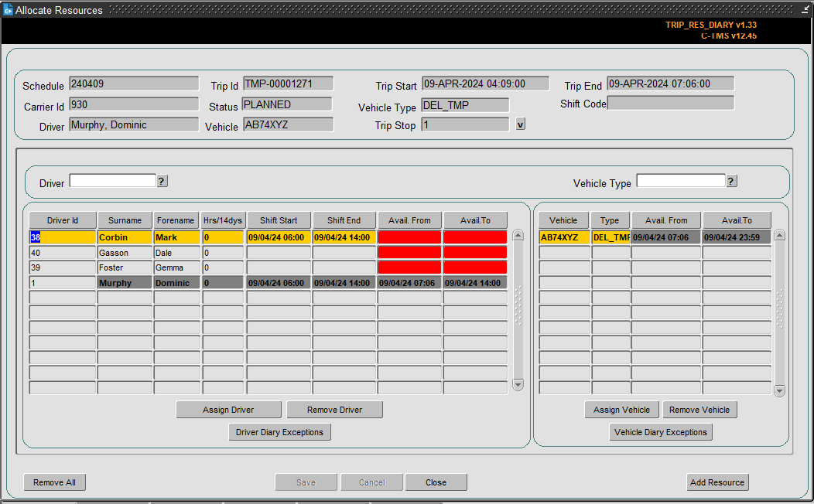Click the Assign Vehicle button
This screenshot has height=504, width=814.
(621, 410)
